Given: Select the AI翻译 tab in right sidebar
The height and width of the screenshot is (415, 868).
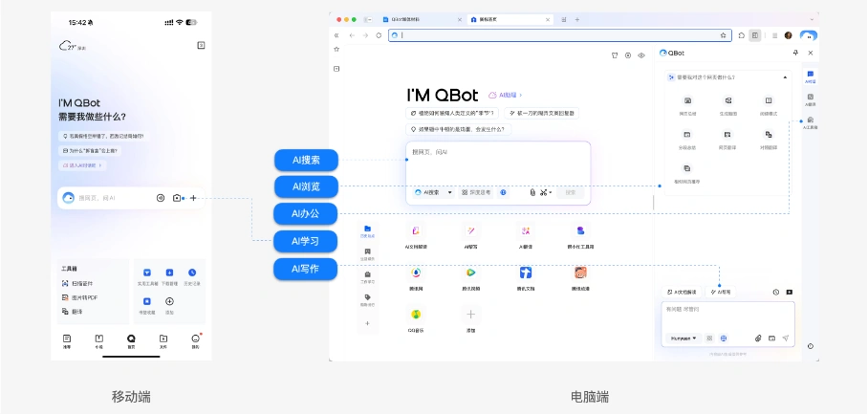Looking at the screenshot, I should click(810, 98).
